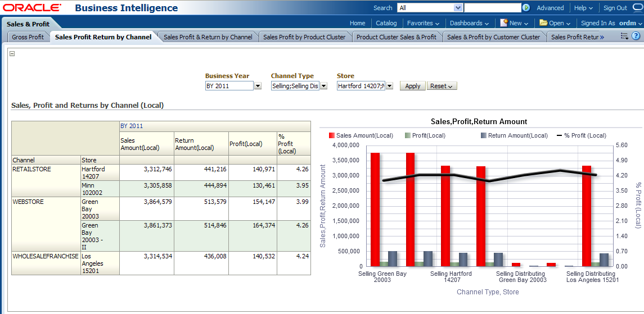This screenshot has height=314, width=644.
Task: Collapse the section with minus box
Action: [12, 54]
